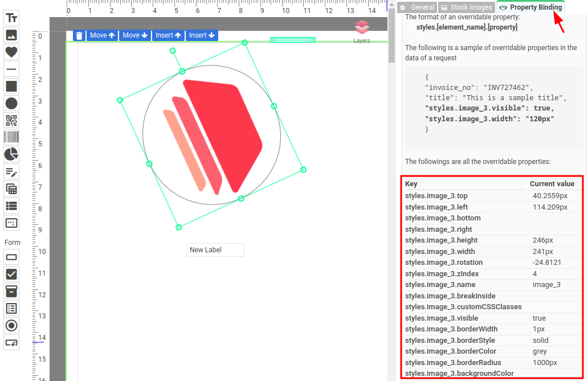Choose the heart shape tool
The image size is (588, 381).
11,52
